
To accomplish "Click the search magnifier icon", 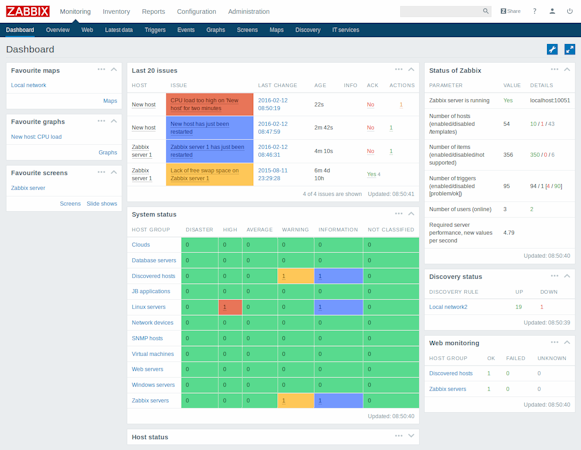I will pyautogui.click(x=485, y=11).
